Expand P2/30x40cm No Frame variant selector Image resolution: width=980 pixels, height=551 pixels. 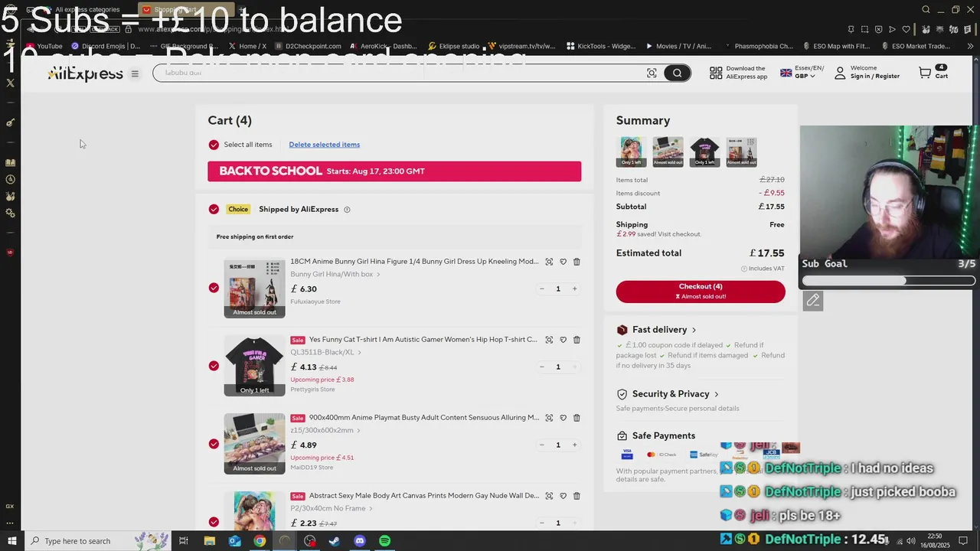tap(332, 508)
